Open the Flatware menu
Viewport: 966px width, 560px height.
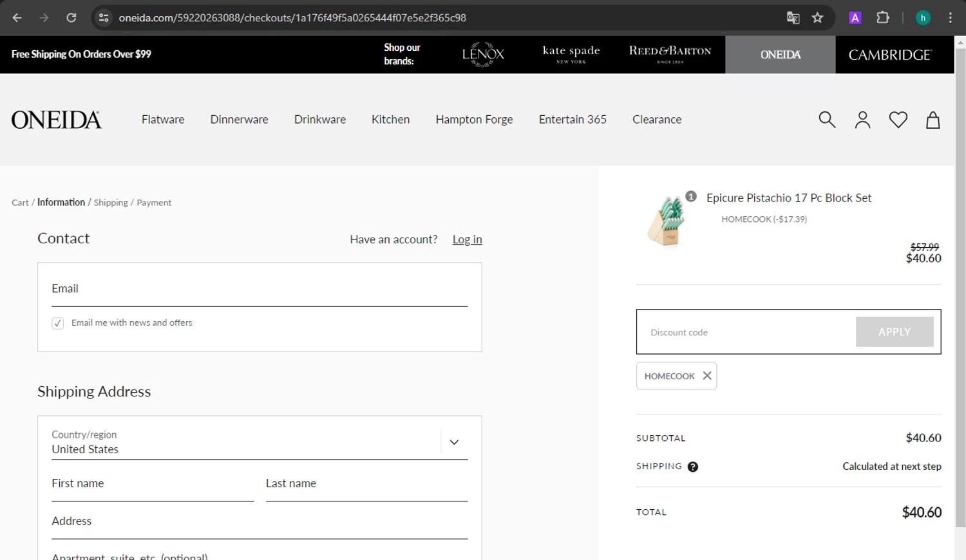coord(163,120)
